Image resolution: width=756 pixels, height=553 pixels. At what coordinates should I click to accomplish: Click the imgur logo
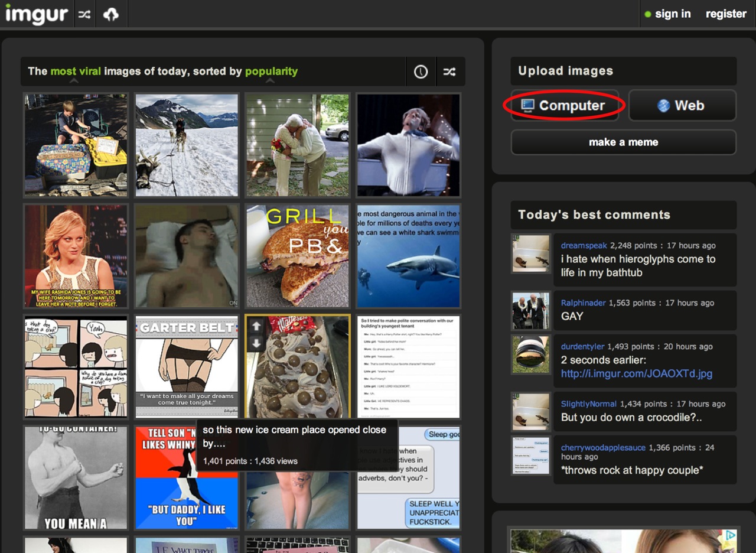click(37, 14)
